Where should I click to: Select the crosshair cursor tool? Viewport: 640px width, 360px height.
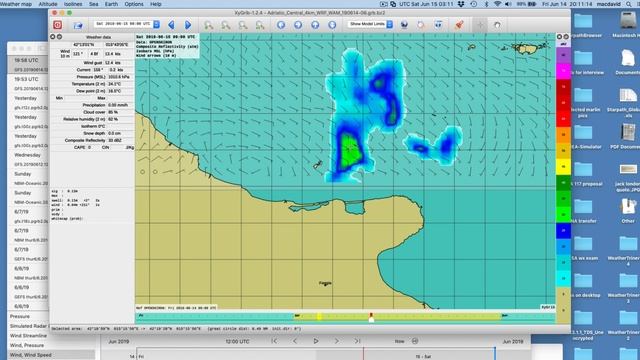coord(480,25)
